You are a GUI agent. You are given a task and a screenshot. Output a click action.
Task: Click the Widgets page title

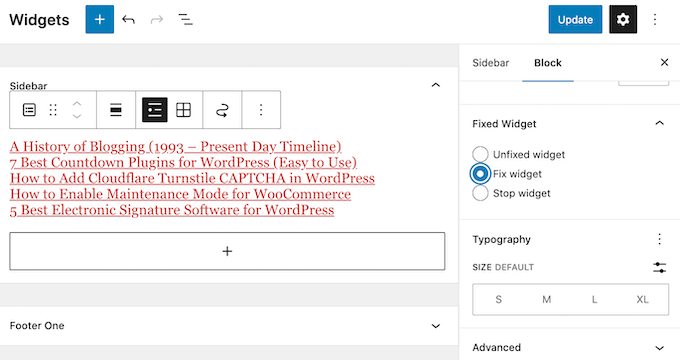click(x=39, y=20)
